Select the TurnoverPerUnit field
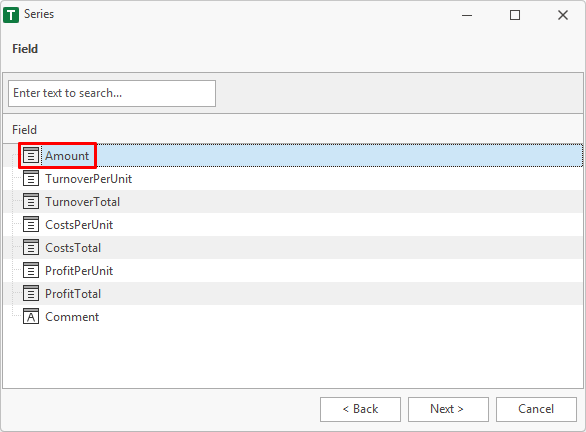 293,179
